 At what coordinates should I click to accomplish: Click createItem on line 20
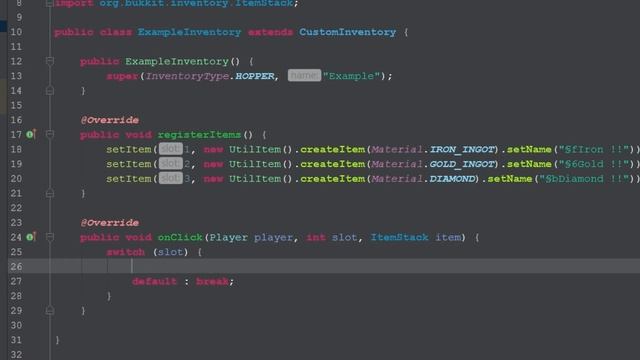[x=333, y=179]
